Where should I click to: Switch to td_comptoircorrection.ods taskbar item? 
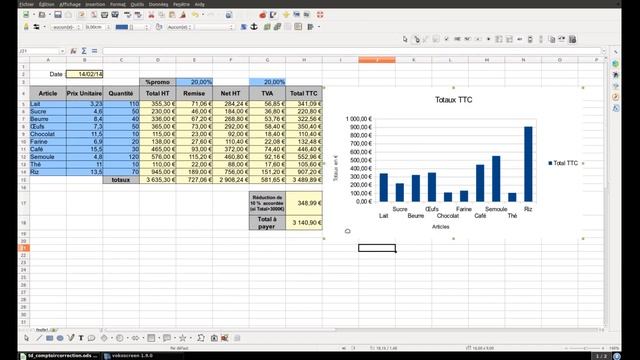59,356
